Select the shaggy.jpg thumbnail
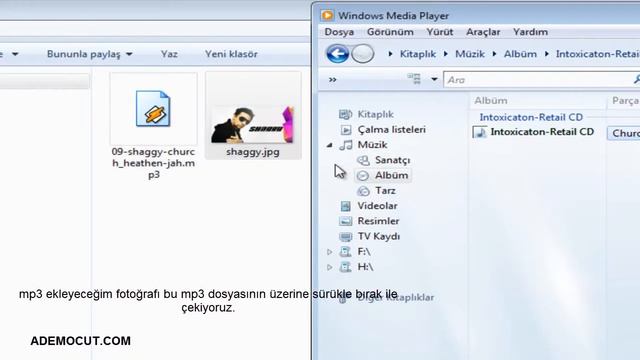Viewport: 640px width, 360px height. tap(253, 124)
